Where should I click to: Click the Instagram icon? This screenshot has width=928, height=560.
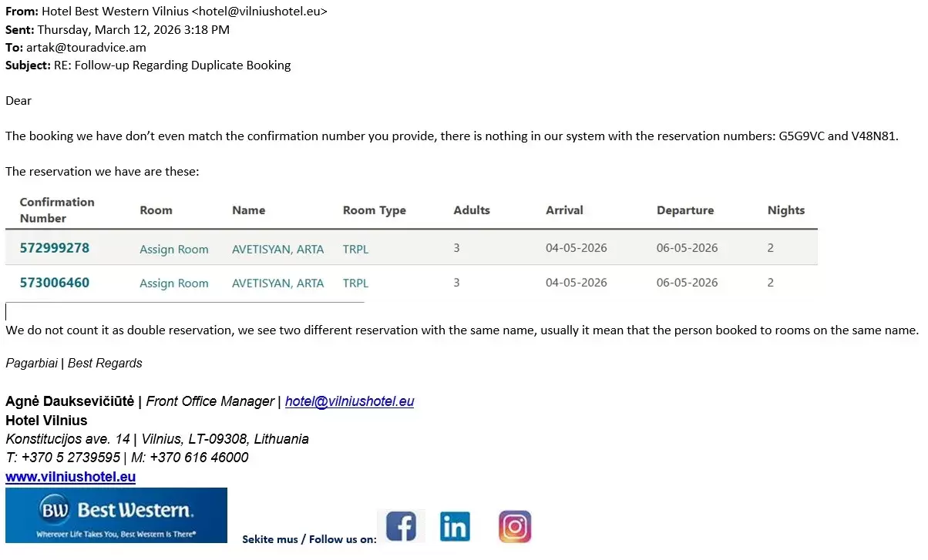pyautogui.click(x=515, y=527)
